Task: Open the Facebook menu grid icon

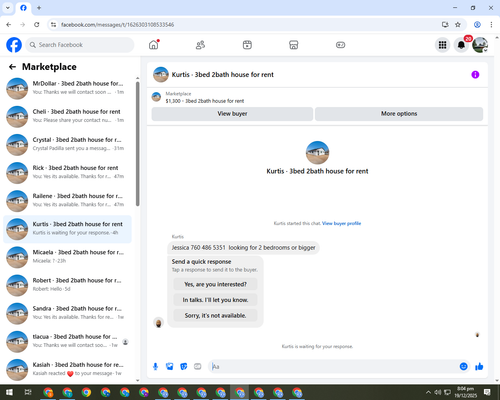Action: pos(442,45)
